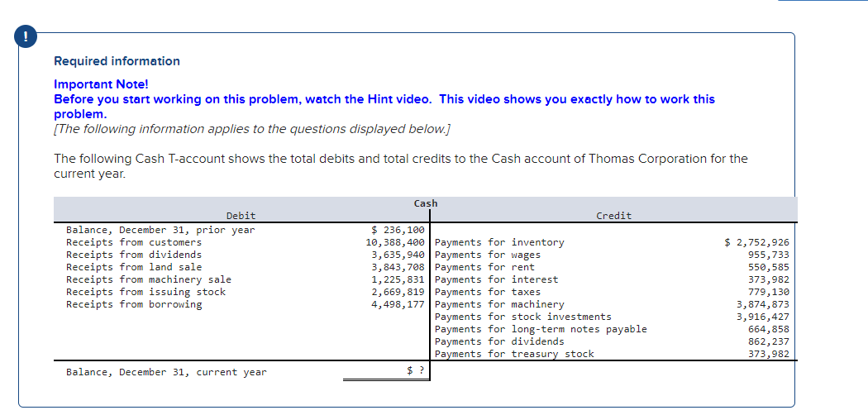Click the 'Important Note!' text
868x415 pixels.
coord(102,84)
